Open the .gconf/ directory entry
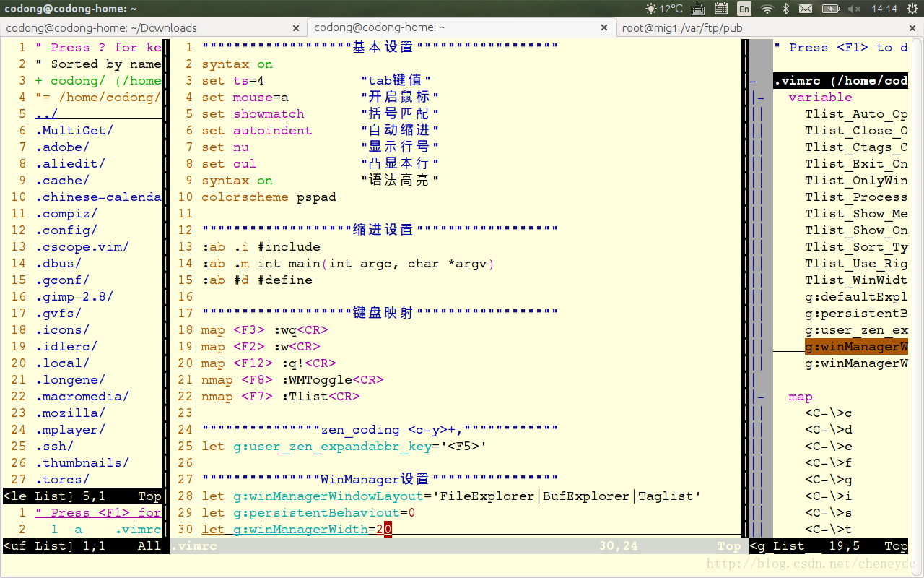924x578 pixels. click(x=63, y=280)
